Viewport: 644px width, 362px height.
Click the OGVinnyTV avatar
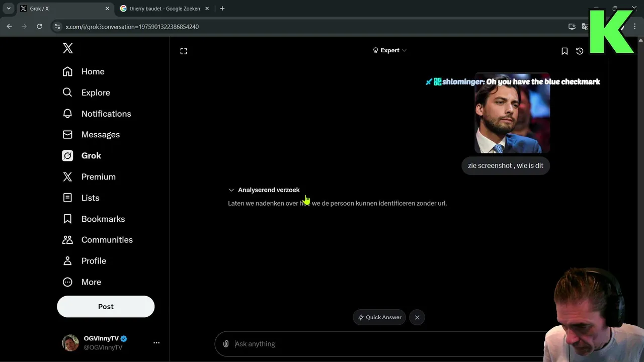coord(70,343)
